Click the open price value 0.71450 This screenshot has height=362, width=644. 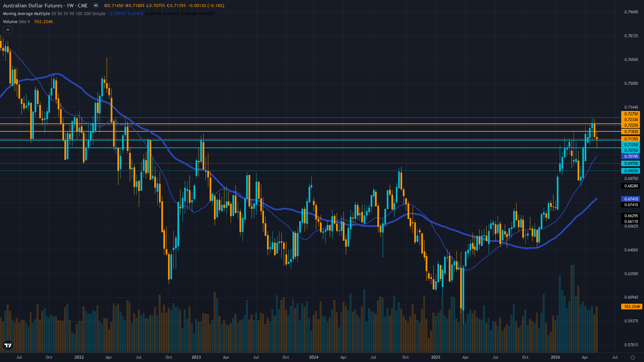point(115,6)
